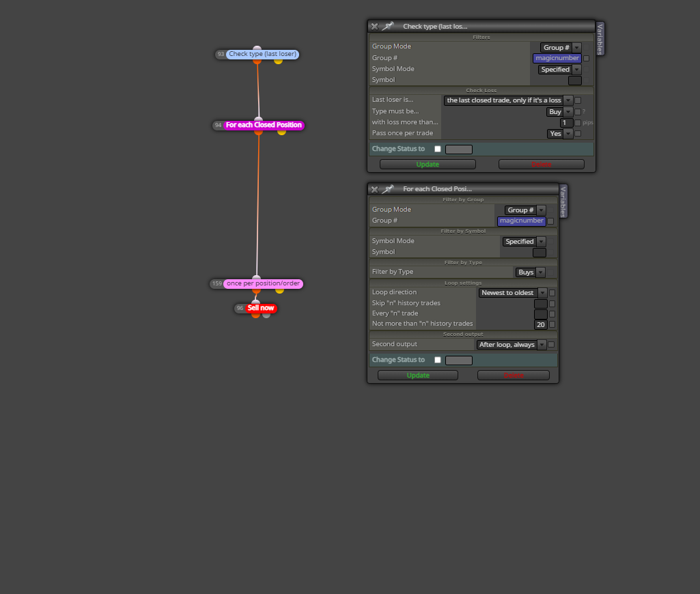Open Symbol Mode dropdown in Check type panel
700x594 pixels.
tap(559, 69)
